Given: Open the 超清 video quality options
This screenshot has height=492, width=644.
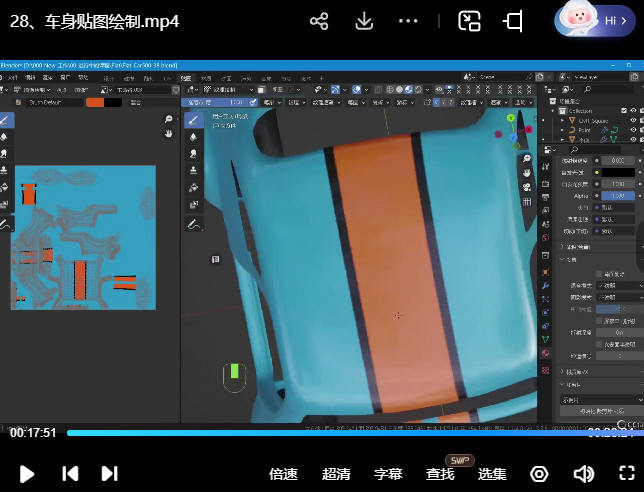Looking at the screenshot, I should point(336,474).
